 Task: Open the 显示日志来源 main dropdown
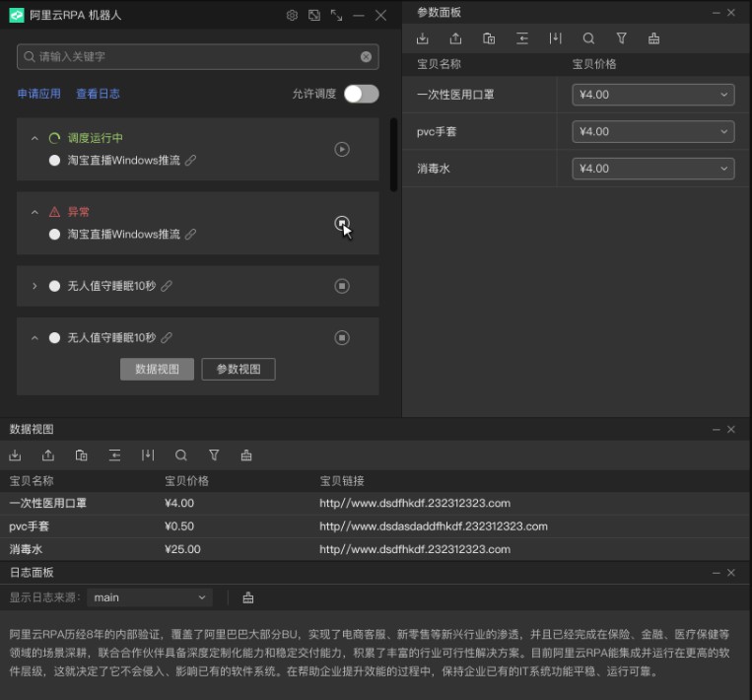point(150,597)
